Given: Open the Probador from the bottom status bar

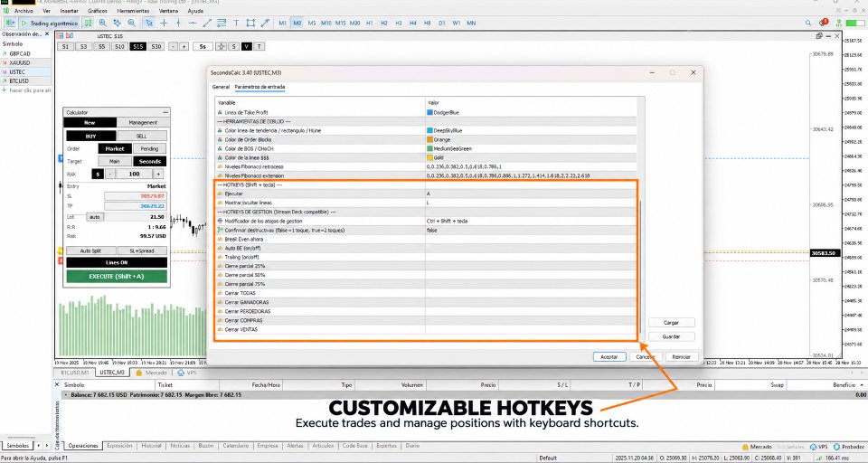Looking at the screenshot, I should coord(849,447).
